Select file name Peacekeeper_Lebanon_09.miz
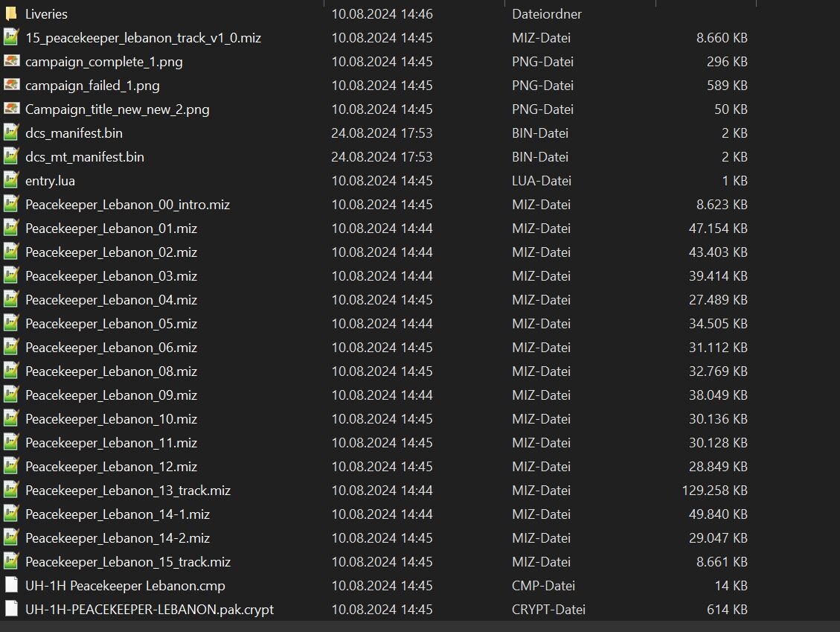The width and height of the screenshot is (840, 632). point(111,395)
